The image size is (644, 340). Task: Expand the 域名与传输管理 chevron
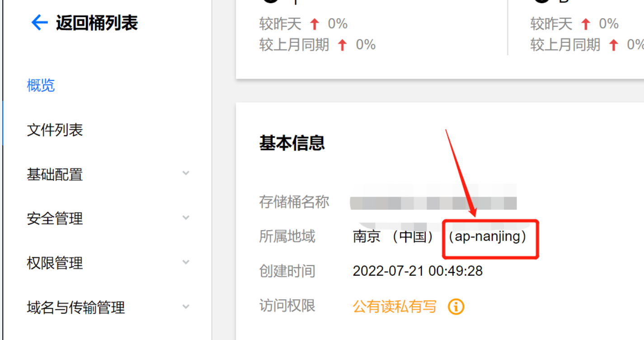[186, 307]
